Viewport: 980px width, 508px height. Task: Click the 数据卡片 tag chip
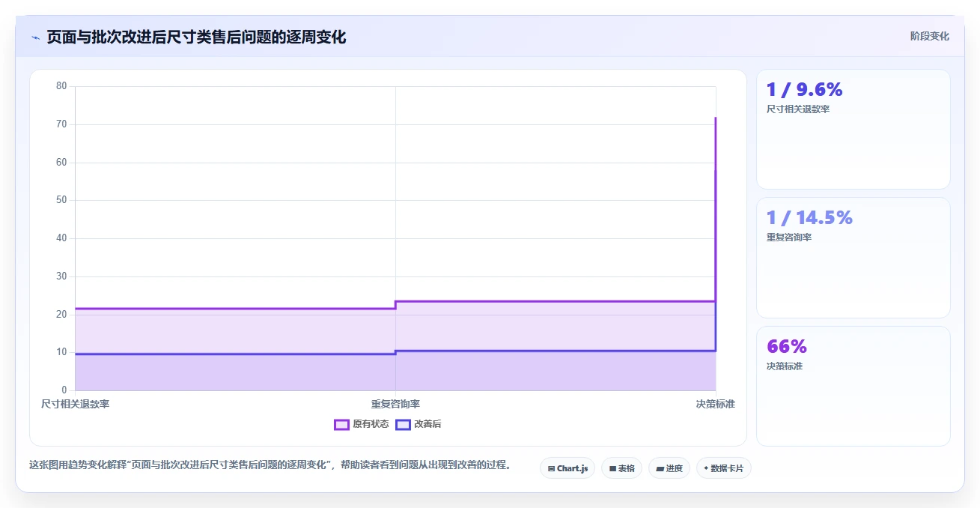pyautogui.click(x=723, y=468)
